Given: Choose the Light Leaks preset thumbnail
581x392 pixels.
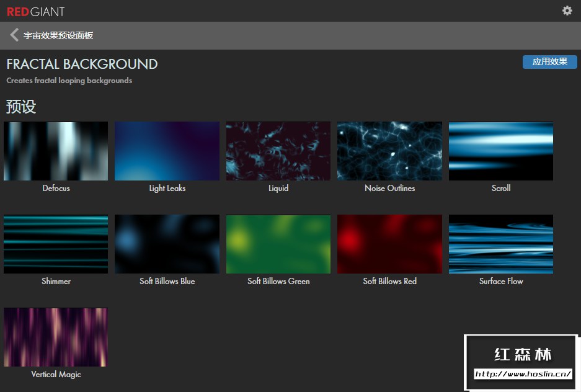Looking at the screenshot, I should 167,151.
